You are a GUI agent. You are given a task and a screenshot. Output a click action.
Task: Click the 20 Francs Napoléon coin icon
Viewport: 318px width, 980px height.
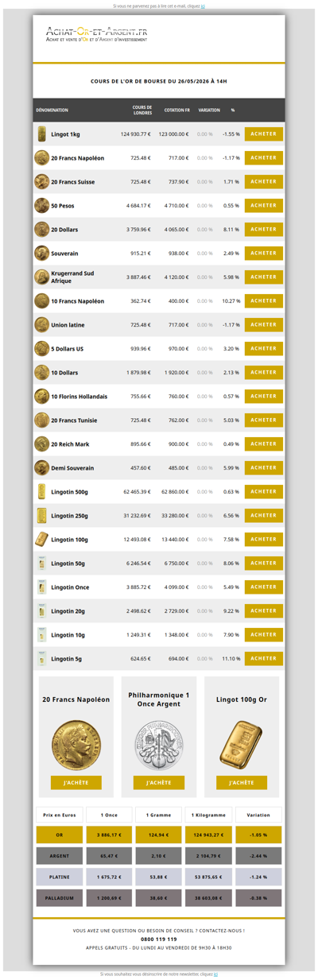[x=41, y=158]
